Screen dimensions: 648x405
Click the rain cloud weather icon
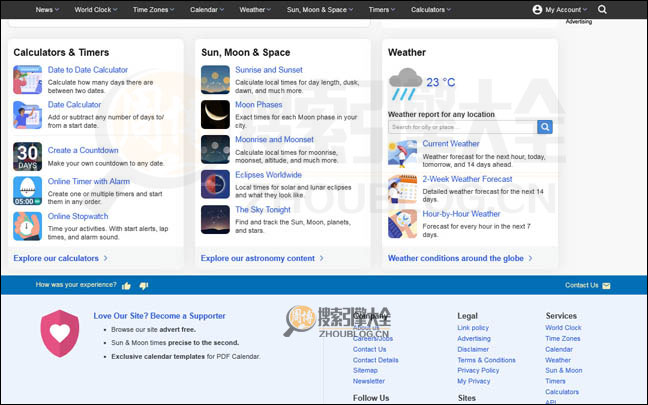405,84
